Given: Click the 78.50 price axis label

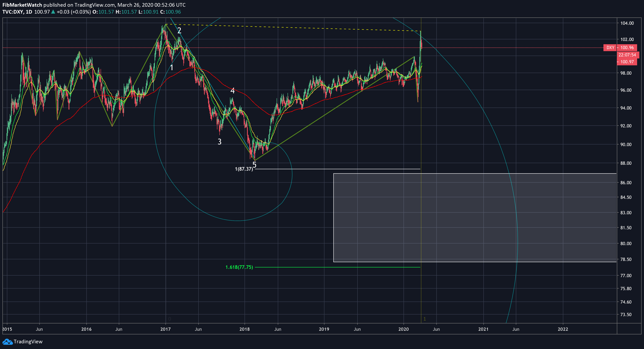Looking at the screenshot, I should tap(626, 259).
